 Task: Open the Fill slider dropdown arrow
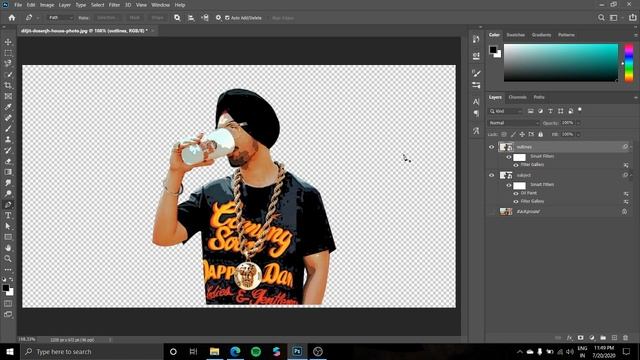[578, 134]
